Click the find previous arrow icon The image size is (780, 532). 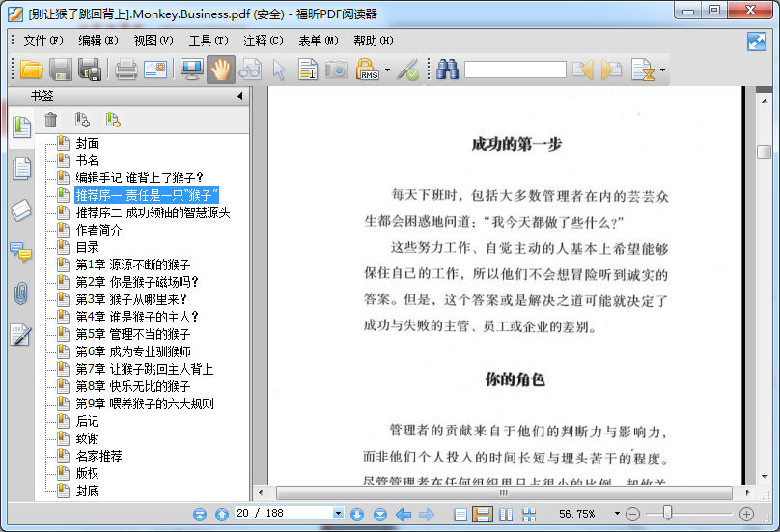[x=582, y=70]
